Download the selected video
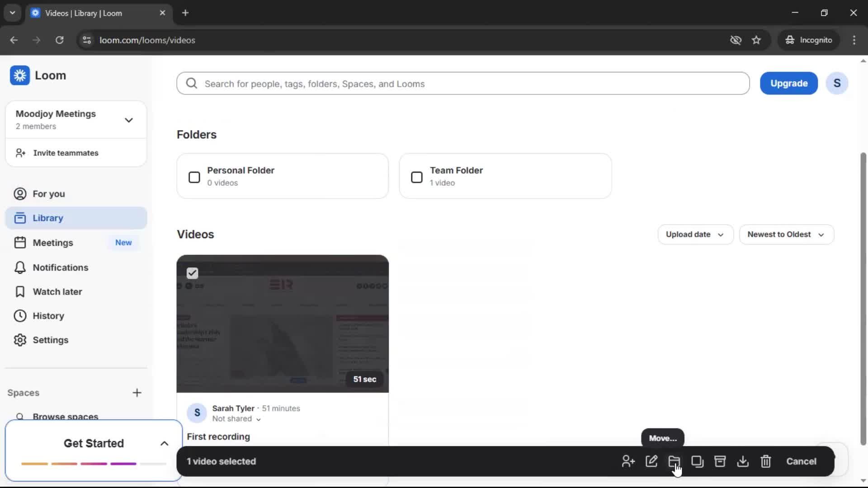Viewport: 868px width, 488px height. point(743,461)
